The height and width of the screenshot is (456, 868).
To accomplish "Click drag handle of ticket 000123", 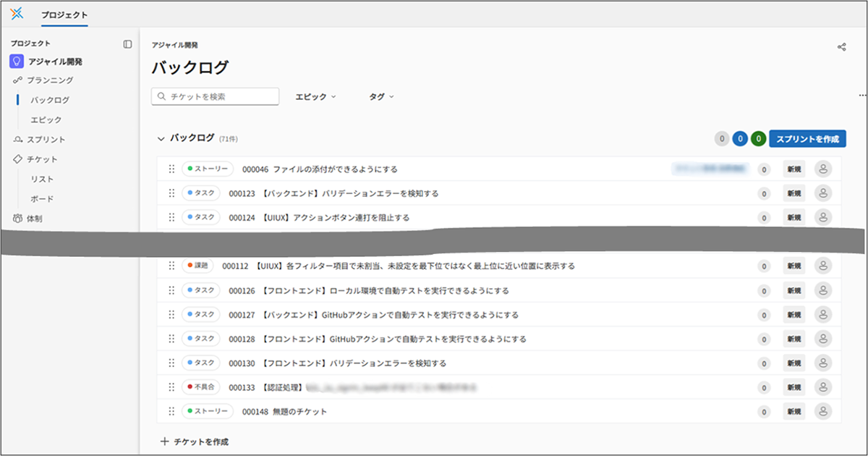I will 171,193.
